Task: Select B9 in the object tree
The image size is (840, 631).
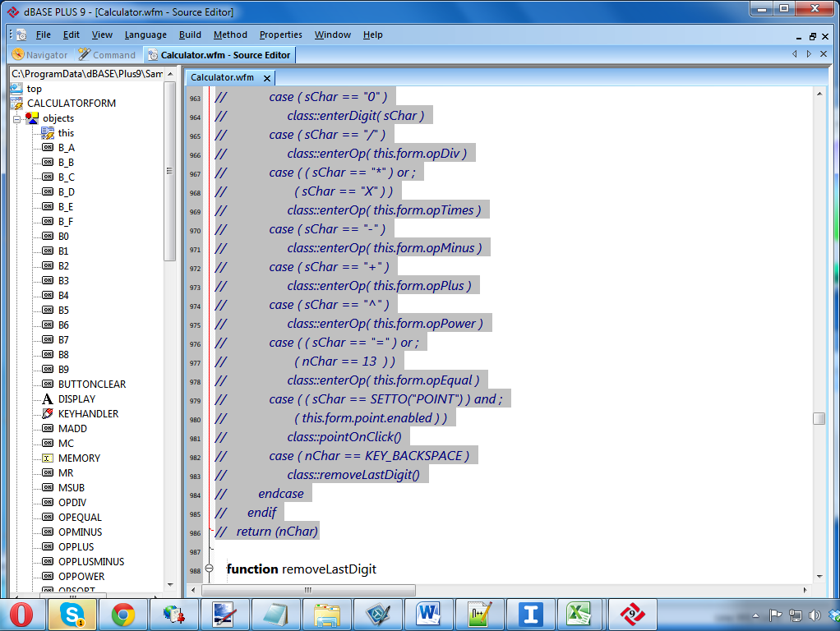Action: tap(63, 370)
